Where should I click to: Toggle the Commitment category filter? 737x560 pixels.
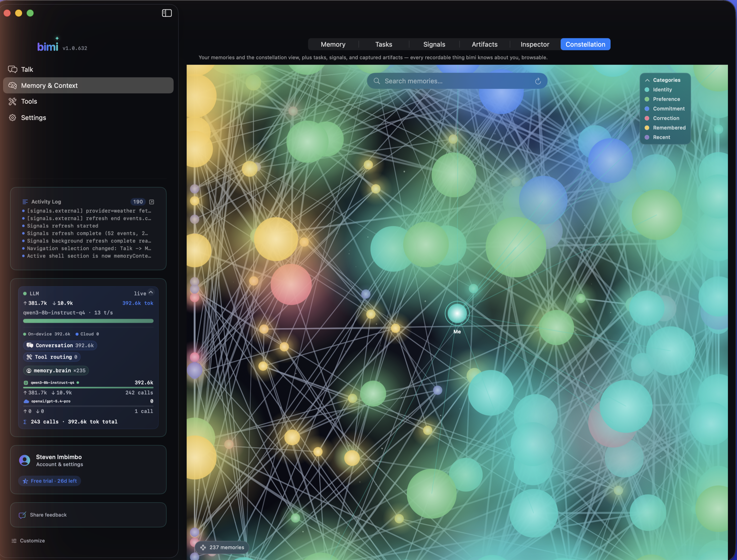(664, 109)
